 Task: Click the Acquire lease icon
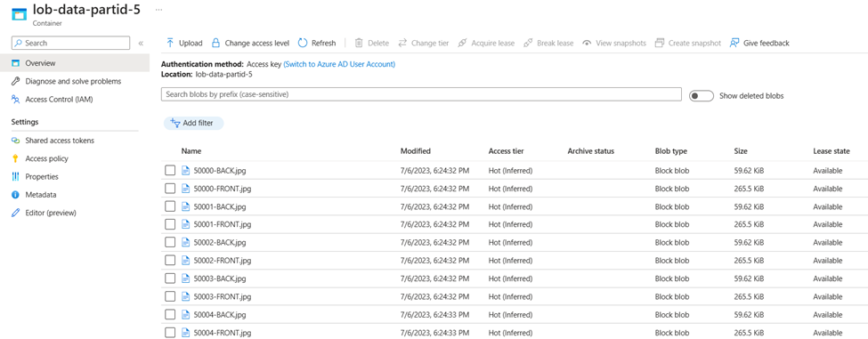(462, 43)
